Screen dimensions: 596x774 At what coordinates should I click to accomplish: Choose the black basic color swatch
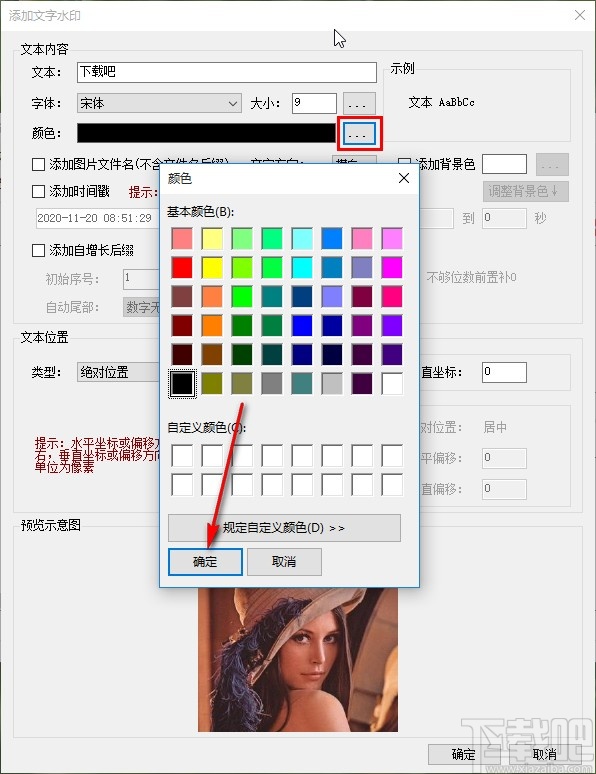tap(182, 384)
